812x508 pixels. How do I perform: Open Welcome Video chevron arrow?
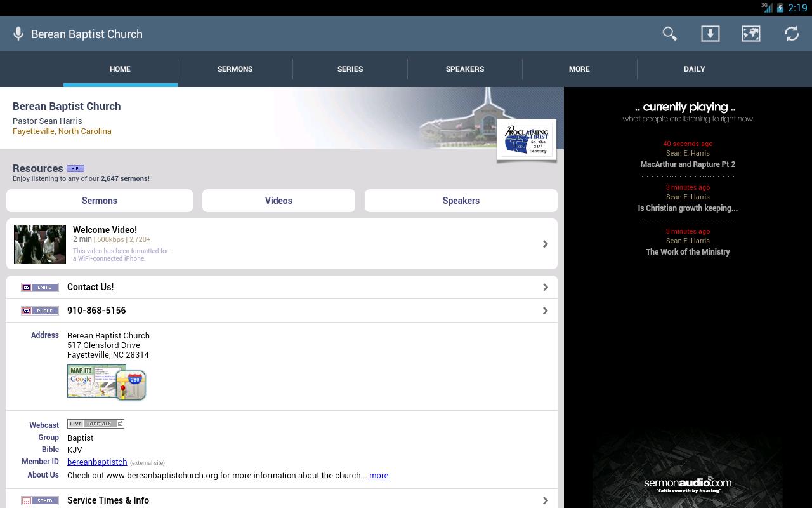(546, 244)
